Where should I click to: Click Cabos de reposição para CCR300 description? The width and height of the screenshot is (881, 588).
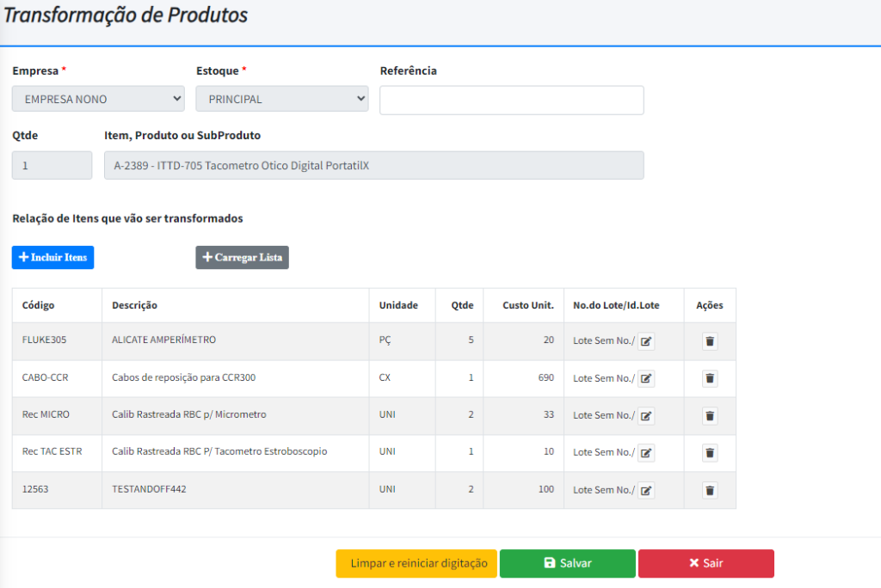(184, 377)
